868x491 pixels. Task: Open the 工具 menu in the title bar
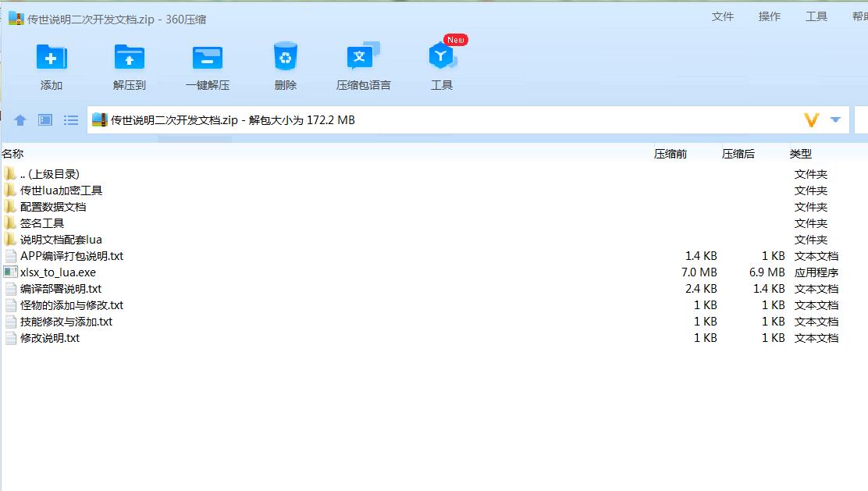816,16
